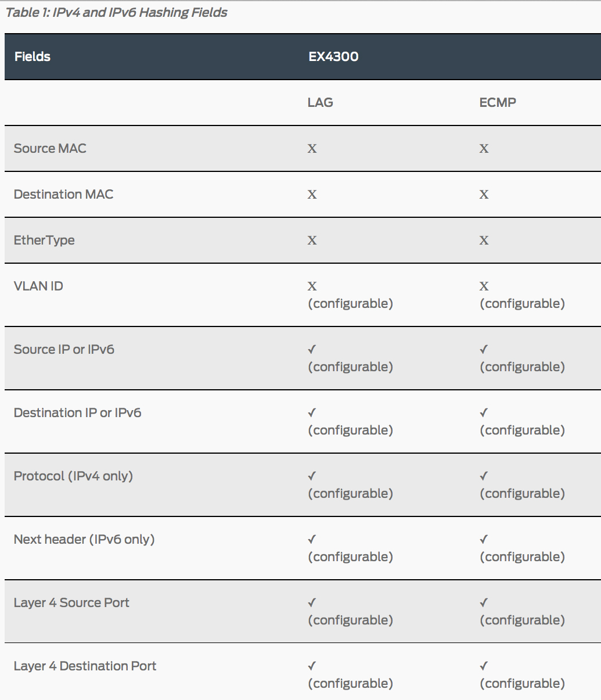601x700 pixels.
Task: Select the LAG subheading
Action: pos(321,102)
